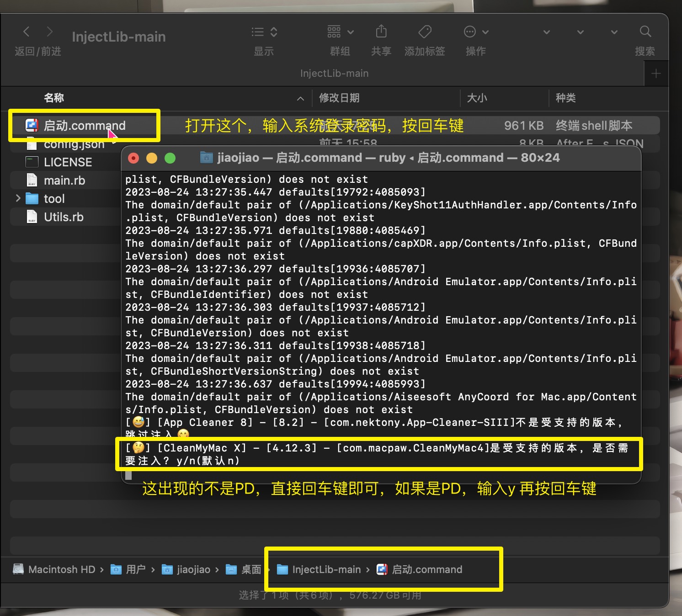This screenshot has height=616, width=682.
Task: Toggle the forward navigation arrow
Action: [50, 32]
